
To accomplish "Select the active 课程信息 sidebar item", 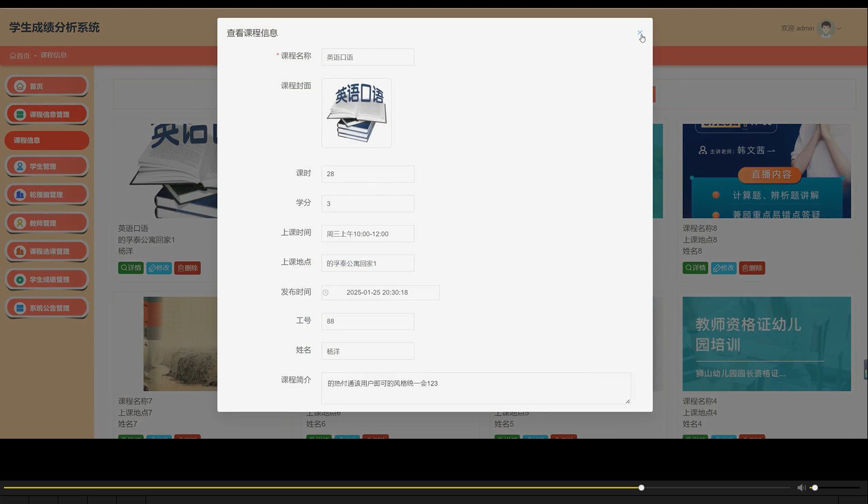I will click(46, 140).
